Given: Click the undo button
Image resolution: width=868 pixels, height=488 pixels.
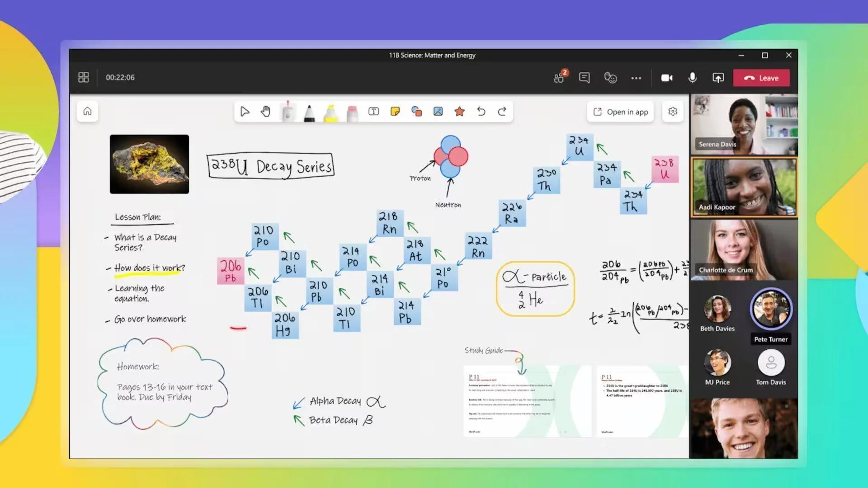Looking at the screenshot, I should (x=481, y=112).
